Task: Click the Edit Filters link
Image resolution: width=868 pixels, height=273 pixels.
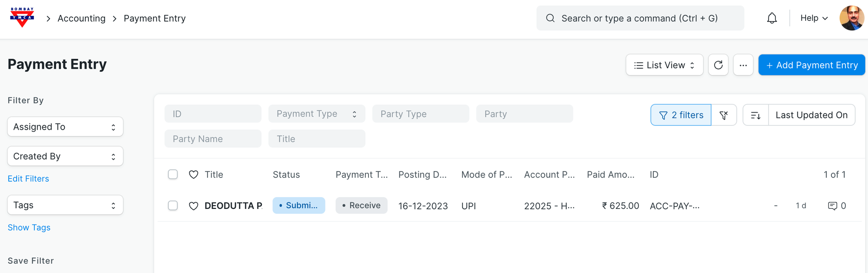Action: tap(28, 179)
